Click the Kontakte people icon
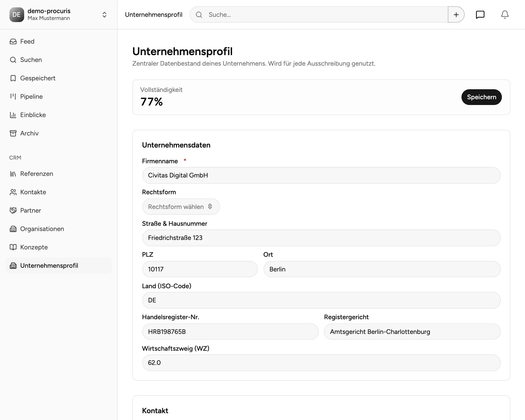This screenshot has width=525, height=420. [13, 192]
